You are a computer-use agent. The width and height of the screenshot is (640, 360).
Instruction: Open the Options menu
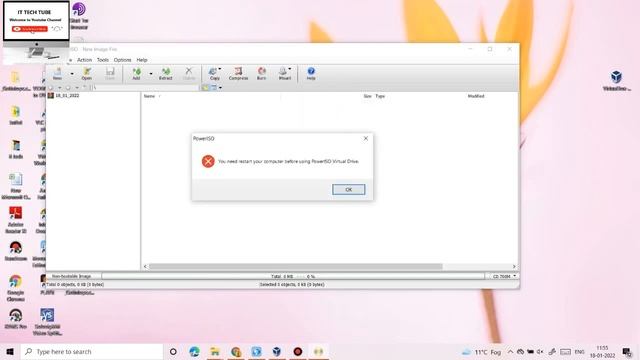122,60
